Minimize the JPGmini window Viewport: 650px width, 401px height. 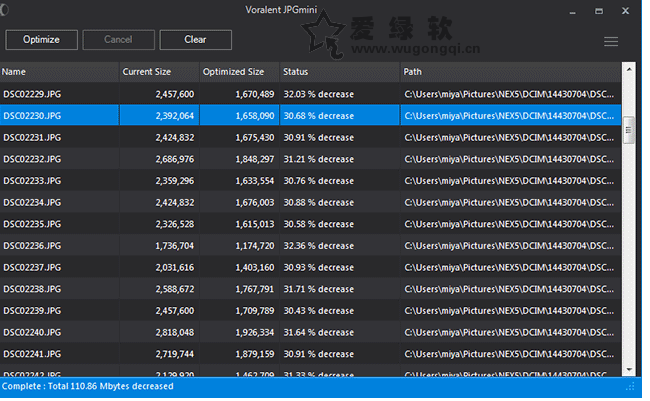click(572, 12)
